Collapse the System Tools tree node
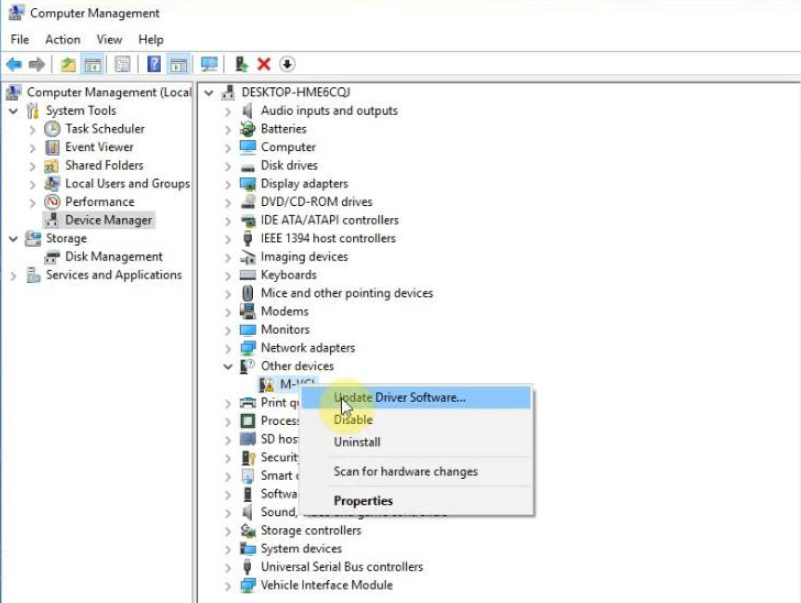The image size is (801, 603). pyautogui.click(x=13, y=111)
